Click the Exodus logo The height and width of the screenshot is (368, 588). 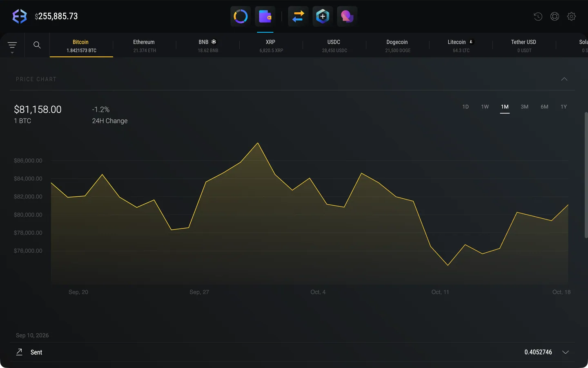click(20, 16)
